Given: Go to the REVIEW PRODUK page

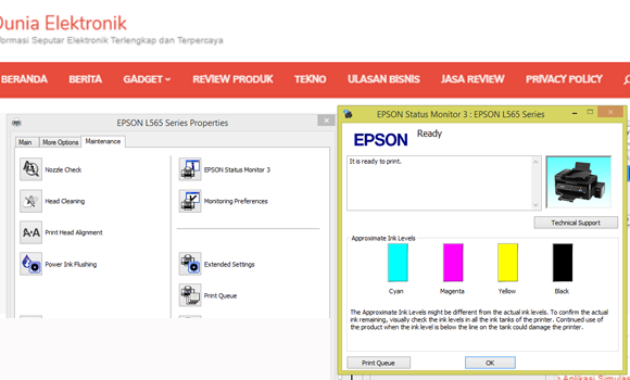Looking at the screenshot, I should coord(233,79).
